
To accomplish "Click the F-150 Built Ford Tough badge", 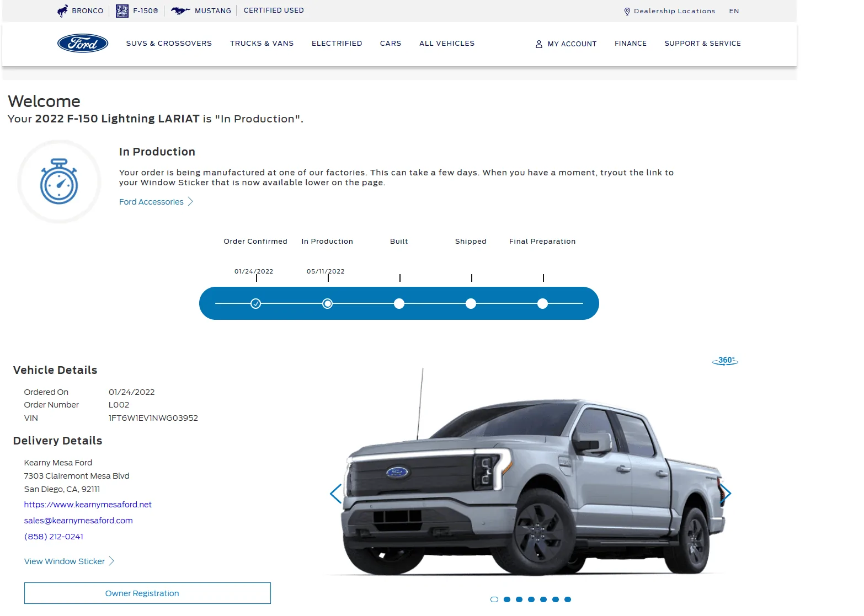I will coord(121,10).
